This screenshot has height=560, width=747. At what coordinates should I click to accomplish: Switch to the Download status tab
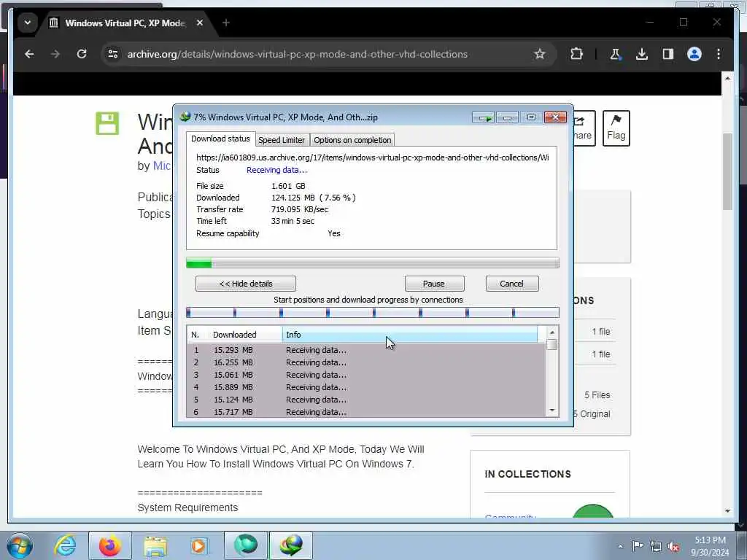click(x=220, y=139)
